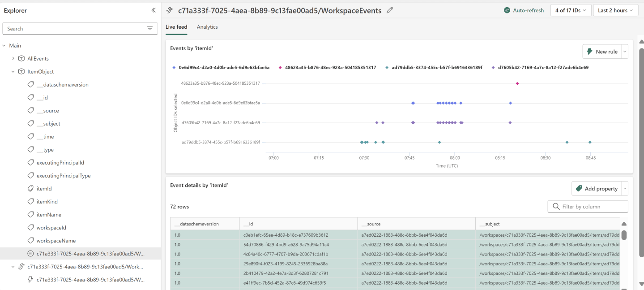Click the filter icon inside the Explorer search box

tap(149, 28)
